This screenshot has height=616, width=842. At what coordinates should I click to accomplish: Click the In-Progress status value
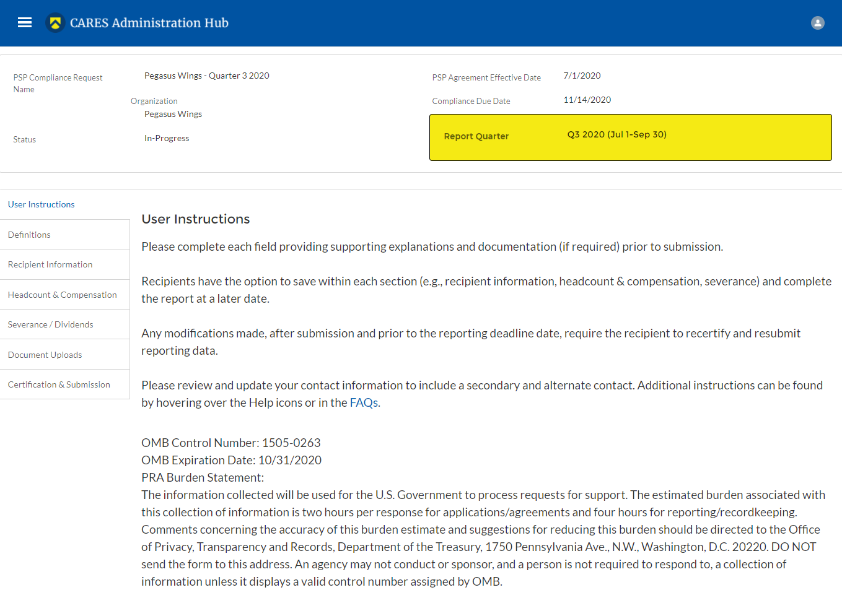point(167,138)
